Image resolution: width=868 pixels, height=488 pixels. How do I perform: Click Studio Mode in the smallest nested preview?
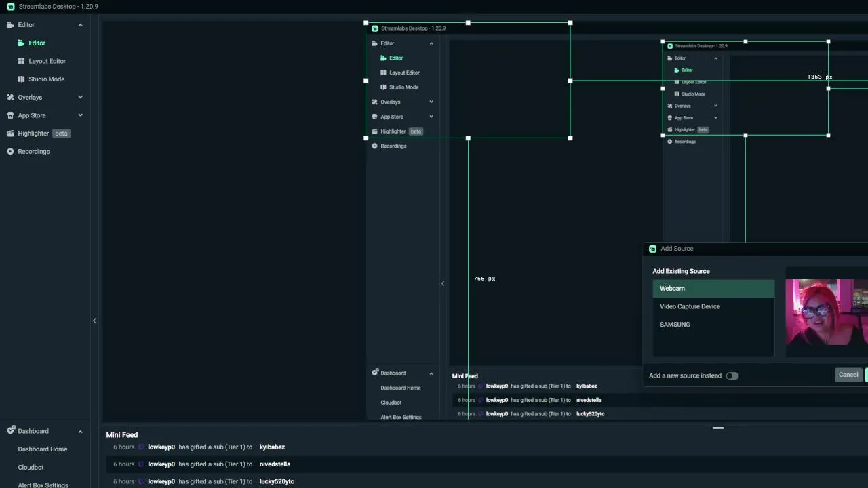(694, 94)
